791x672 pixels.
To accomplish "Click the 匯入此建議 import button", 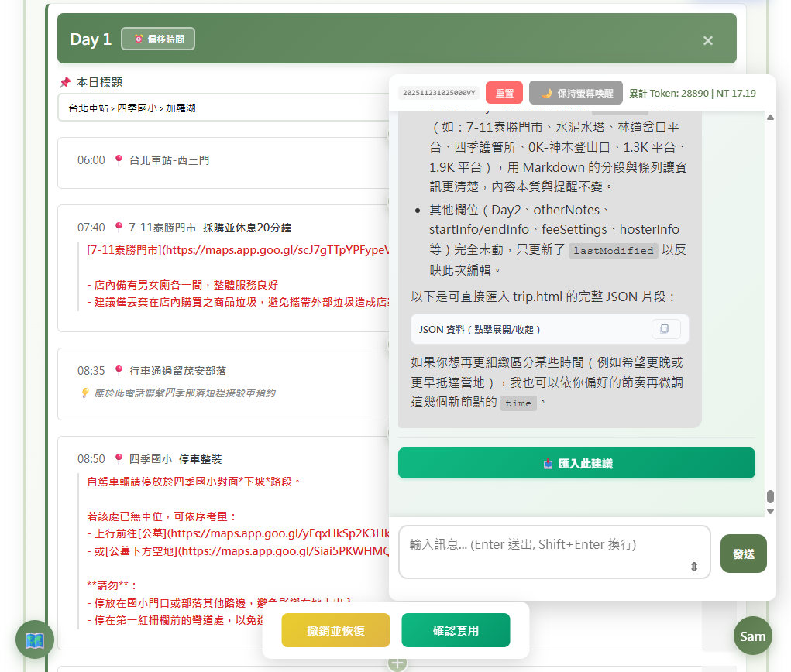I will click(576, 463).
